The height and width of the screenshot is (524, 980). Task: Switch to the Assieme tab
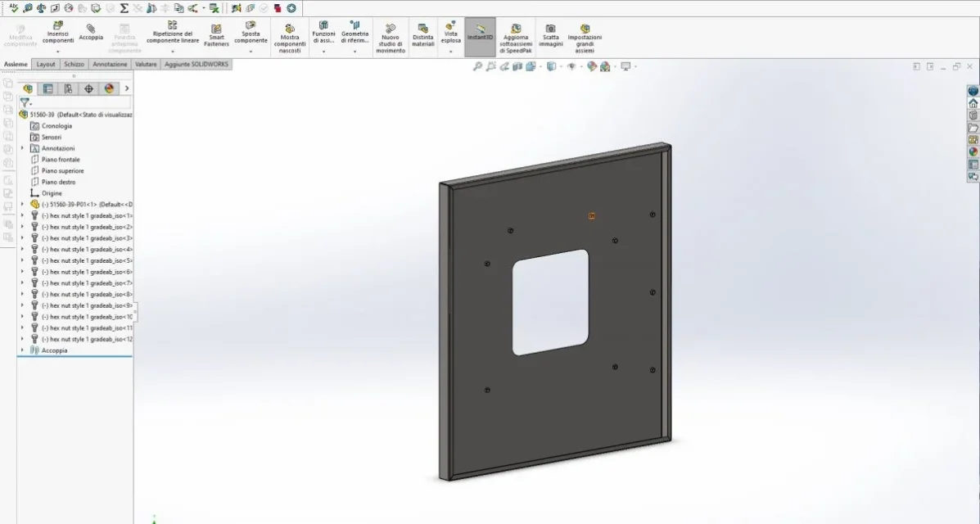click(16, 65)
